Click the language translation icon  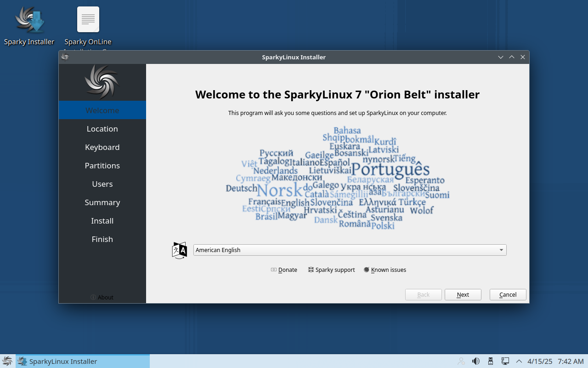[x=180, y=250]
